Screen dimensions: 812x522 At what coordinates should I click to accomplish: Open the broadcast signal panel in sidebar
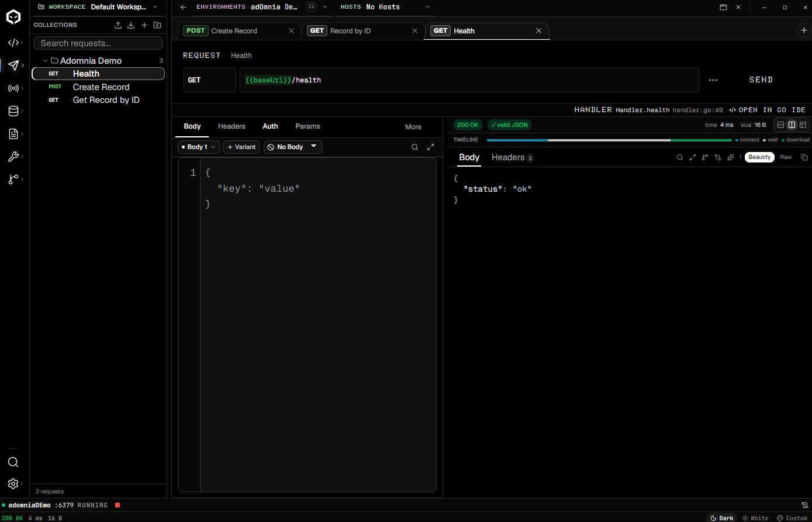(x=13, y=88)
